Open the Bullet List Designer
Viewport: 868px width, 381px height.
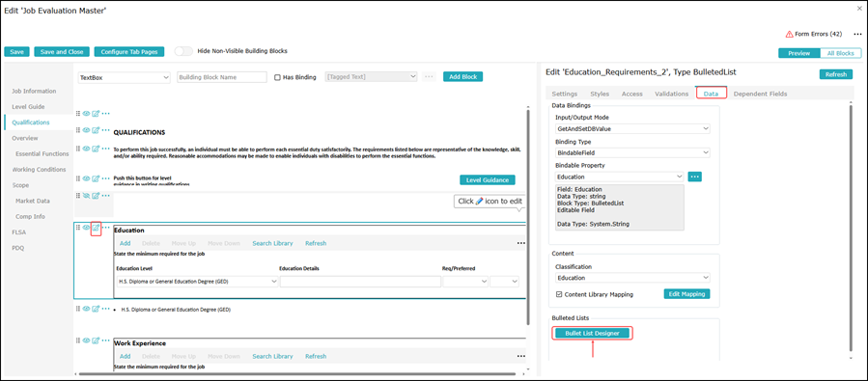coord(592,333)
